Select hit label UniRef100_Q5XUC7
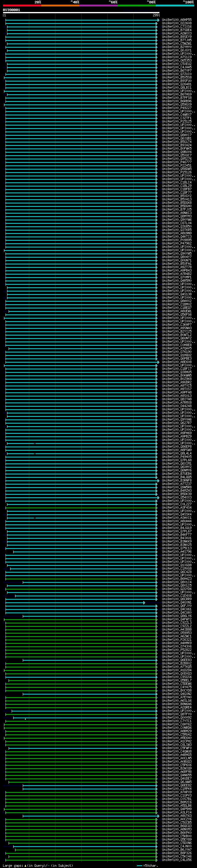The image size is (197, 868). point(177,155)
